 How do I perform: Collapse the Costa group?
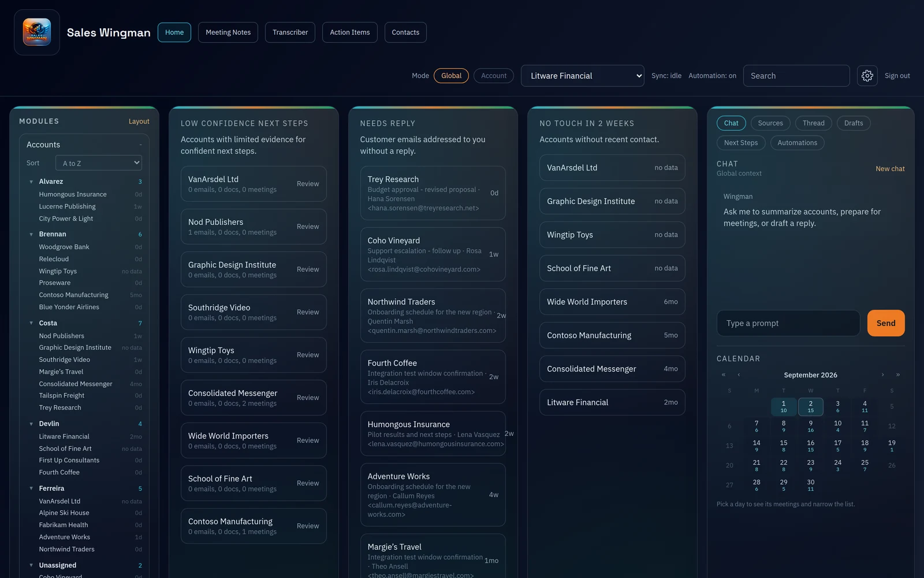pos(31,323)
